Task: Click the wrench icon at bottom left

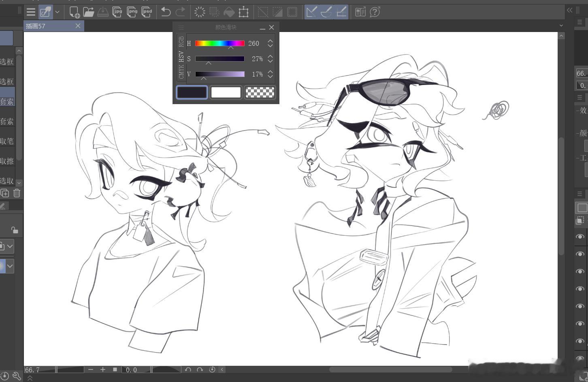Action: 17,376
